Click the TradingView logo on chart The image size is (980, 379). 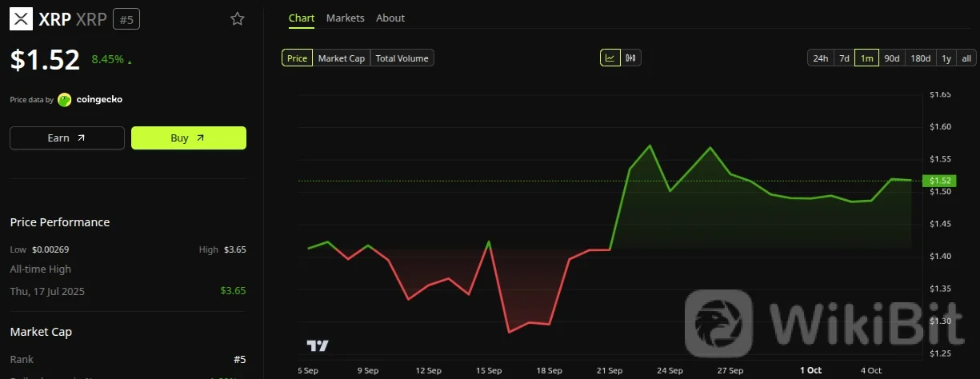[318, 345]
